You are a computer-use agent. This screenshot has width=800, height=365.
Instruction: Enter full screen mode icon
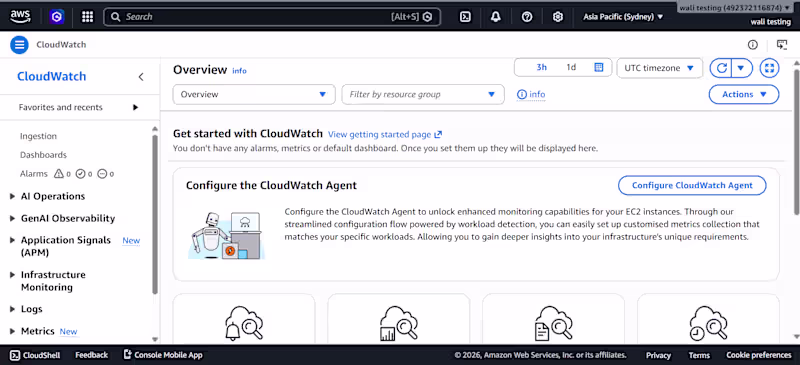(769, 68)
